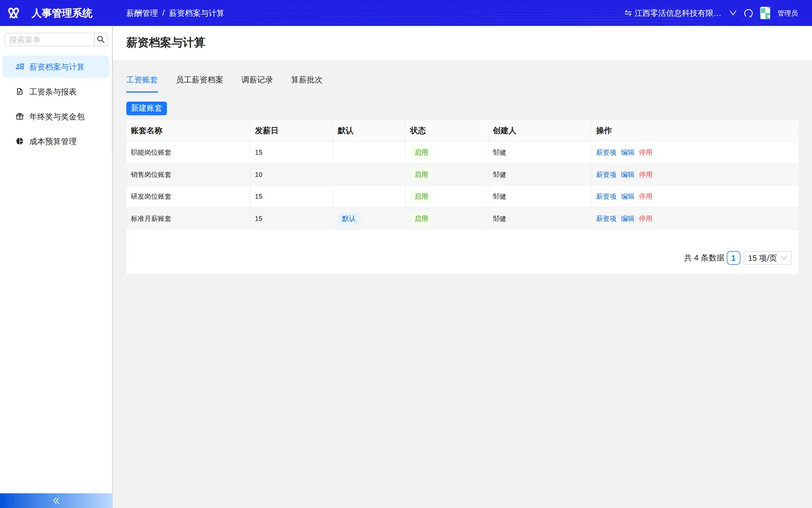Open the 算薪批次 tab

pos(307,80)
